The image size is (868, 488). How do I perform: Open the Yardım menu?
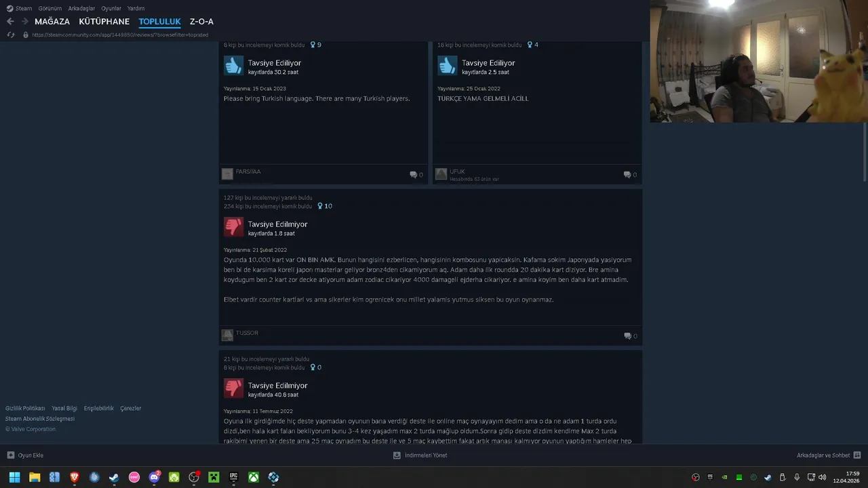(x=136, y=8)
